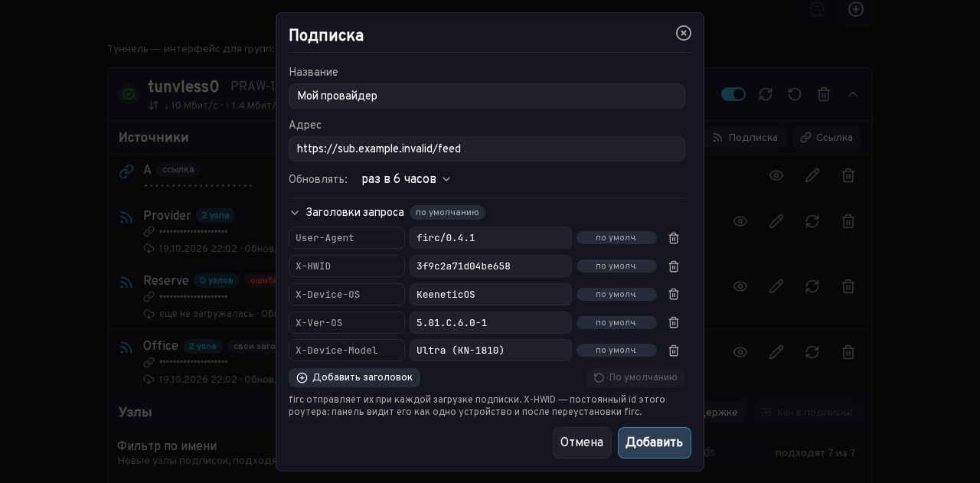Click Добавить заголовок button
Image resolution: width=980 pixels, height=483 pixels.
pyautogui.click(x=354, y=377)
